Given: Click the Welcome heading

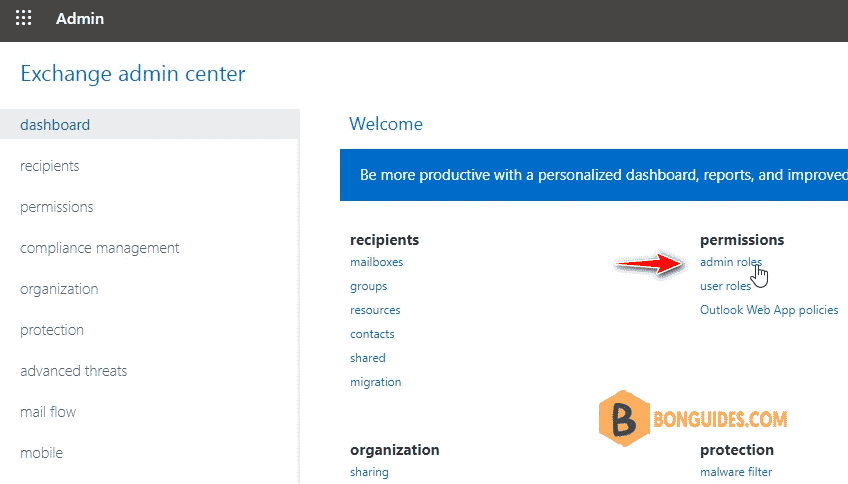Looking at the screenshot, I should [386, 124].
